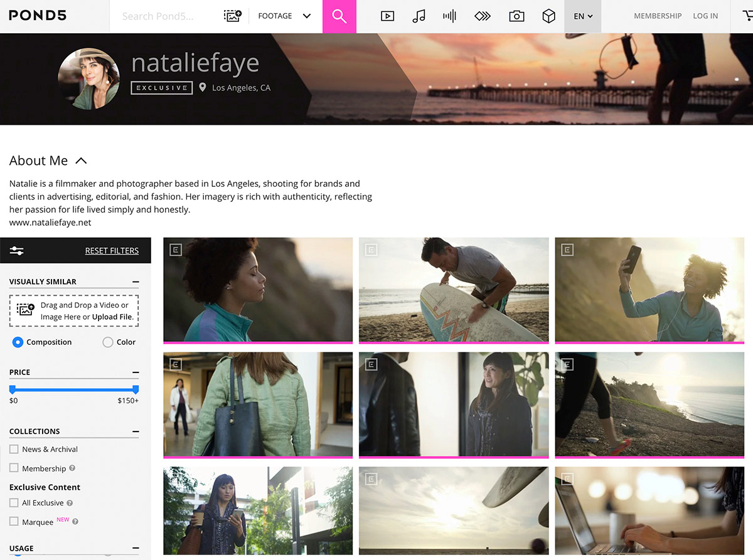Click RESET FILTERS link
The height and width of the screenshot is (560, 753).
tap(112, 251)
